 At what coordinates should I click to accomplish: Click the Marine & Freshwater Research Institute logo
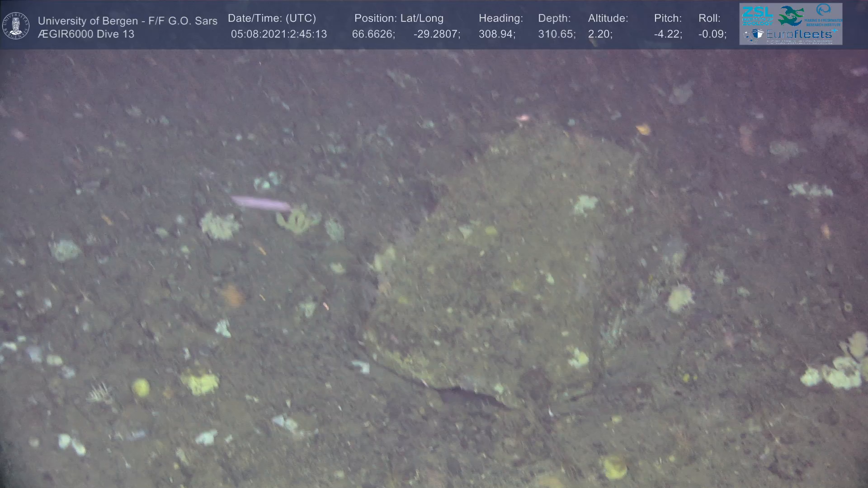coord(824,14)
